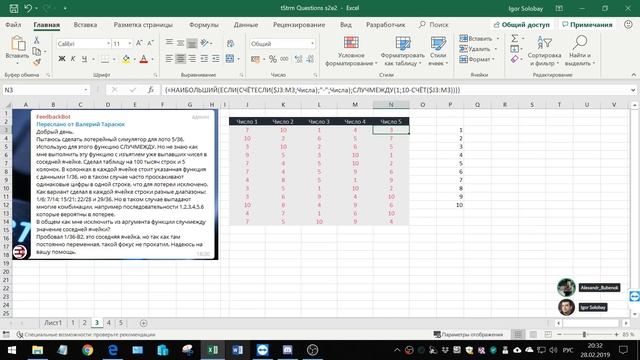This screenshot has height=360, width=640.
Task: Click the Decrease Font Size icon
Action: point(150,43)
